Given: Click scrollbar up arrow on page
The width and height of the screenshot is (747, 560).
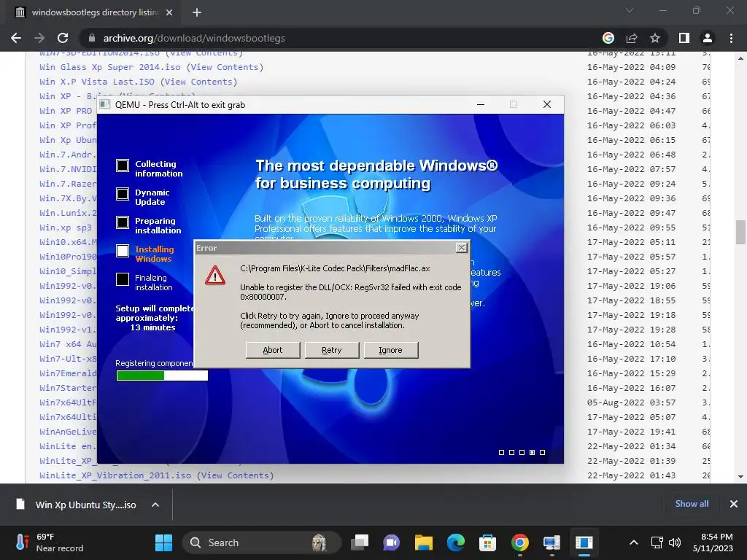Looking at the screenshot, I should point(740,58).
